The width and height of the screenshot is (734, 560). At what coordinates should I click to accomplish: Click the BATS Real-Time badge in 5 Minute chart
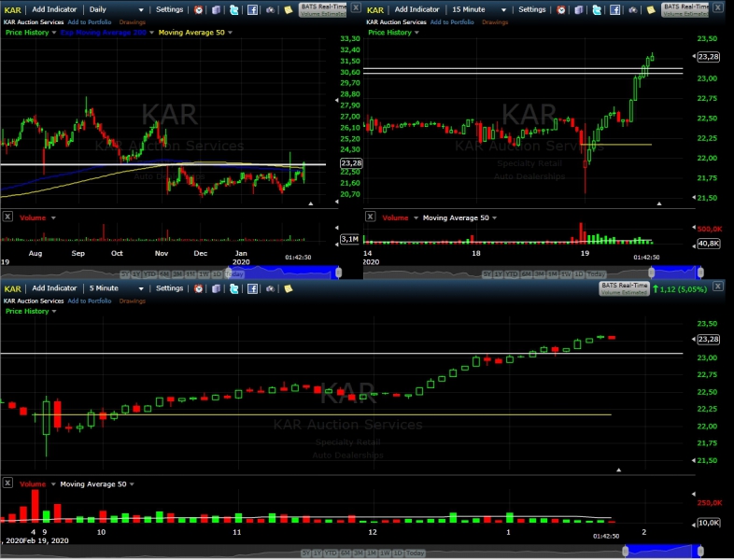624,288
